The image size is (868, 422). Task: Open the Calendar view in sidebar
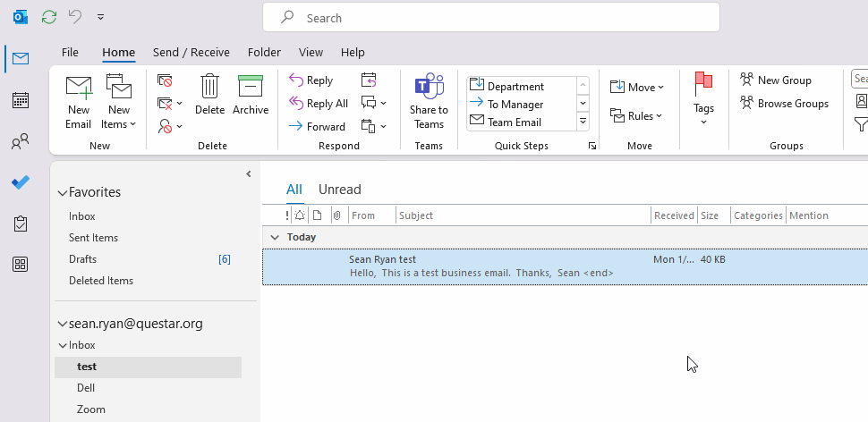[x=21, y=100]
